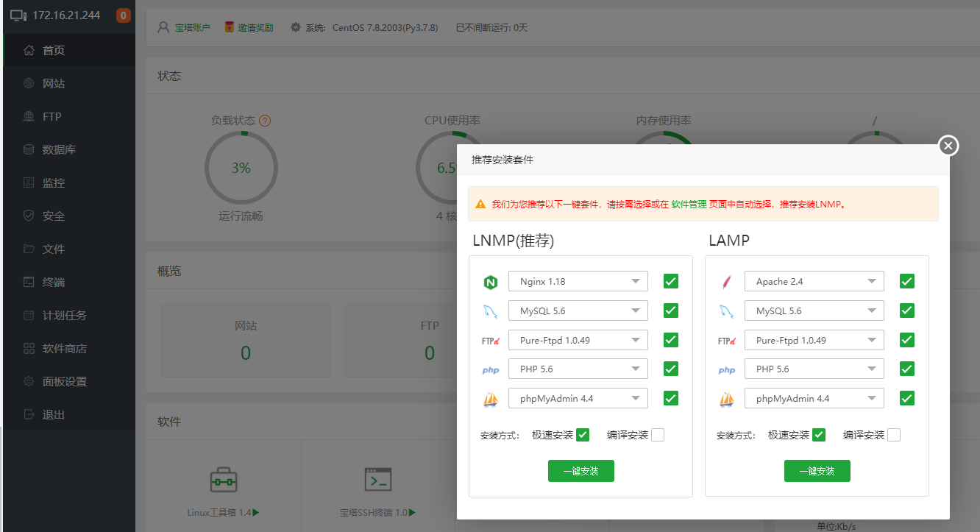This screenshot has height=532, width=980.
Task: Click the Apache feather logo in LAMP list
Action: 727,282
